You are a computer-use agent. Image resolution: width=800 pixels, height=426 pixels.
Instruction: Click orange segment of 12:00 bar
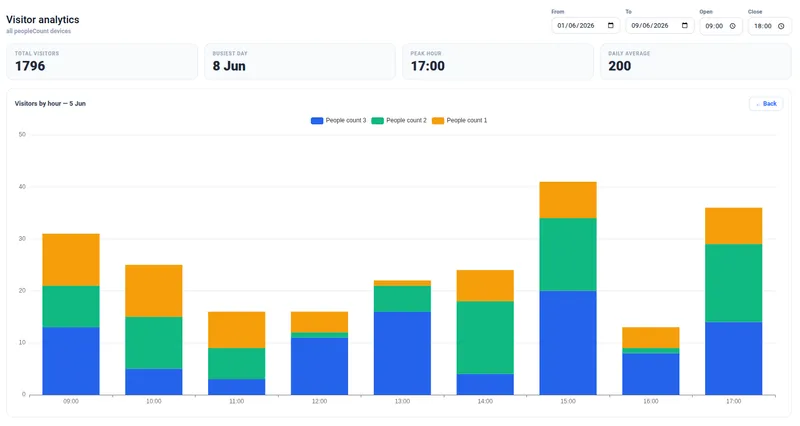tap(319, 322)
